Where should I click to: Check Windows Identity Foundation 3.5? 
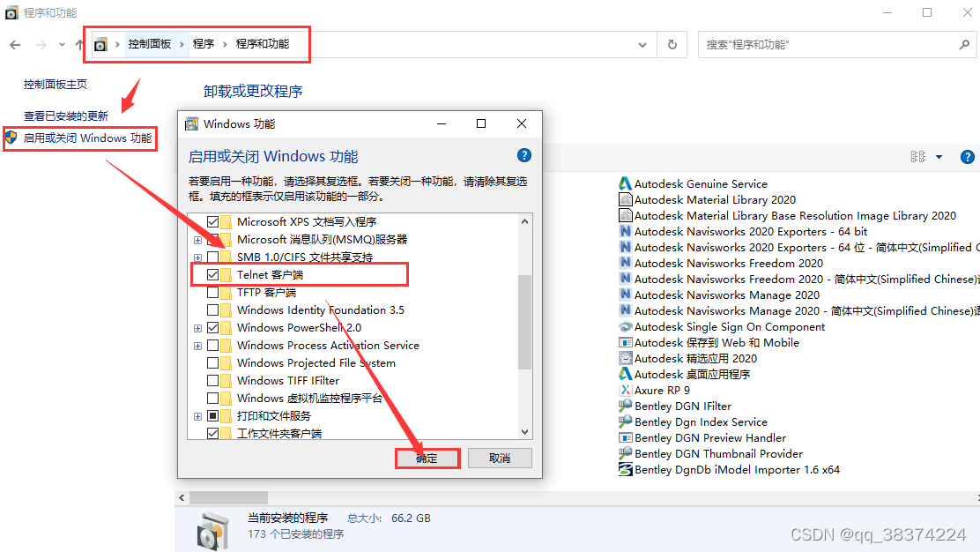click(212, 310)
